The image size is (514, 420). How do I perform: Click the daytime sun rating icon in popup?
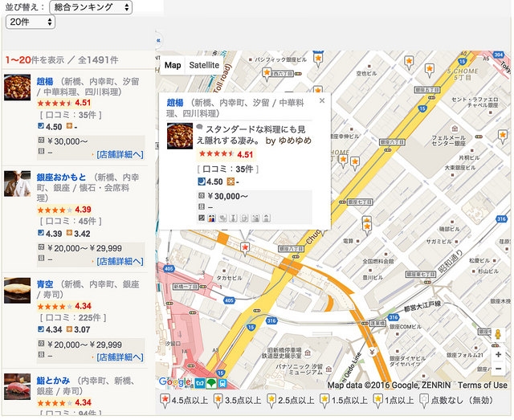point(230,181)
